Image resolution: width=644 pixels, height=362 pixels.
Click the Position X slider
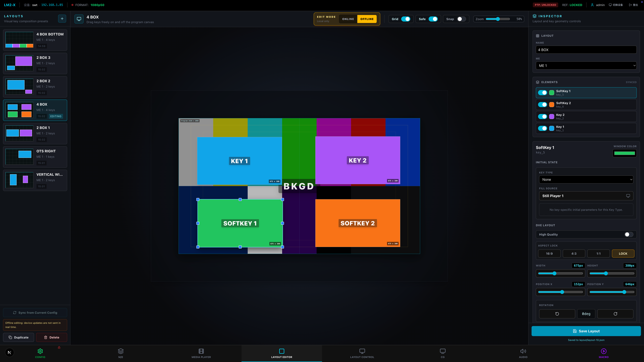pos(560,292)
